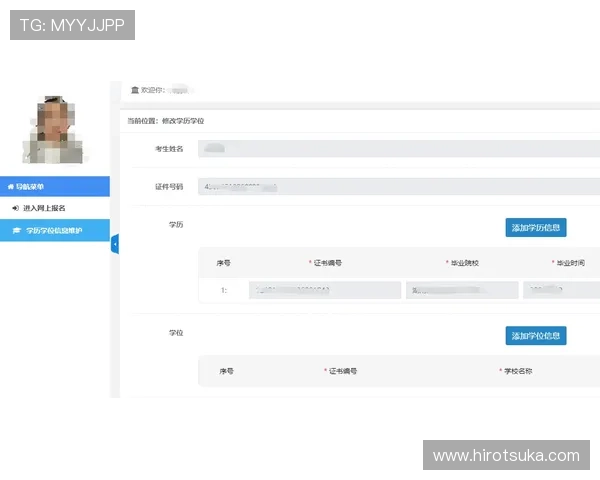
Task: Click the 考生姓名 field label
Action: (169, 149)
